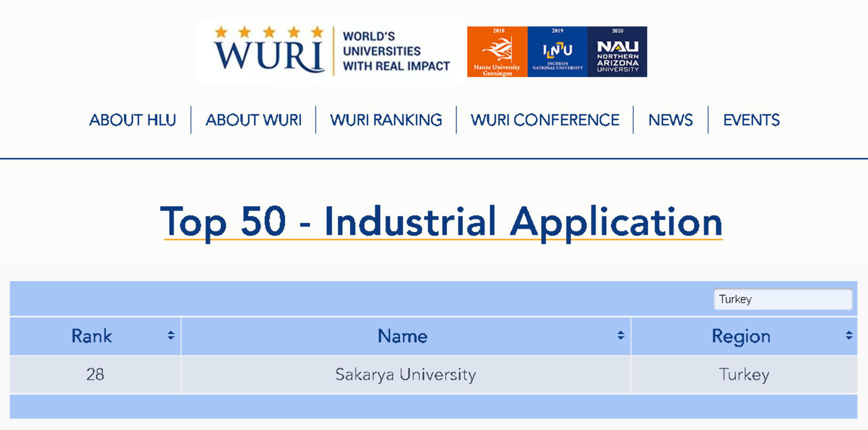Click the Name column header
Screen dimensions: 868x430
click(406, 336)
